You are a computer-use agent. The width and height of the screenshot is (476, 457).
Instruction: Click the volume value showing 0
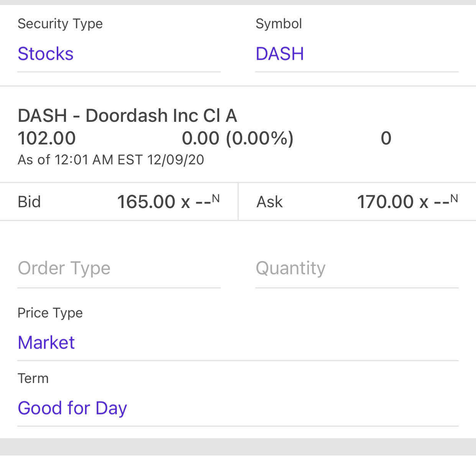pos(386,138)
